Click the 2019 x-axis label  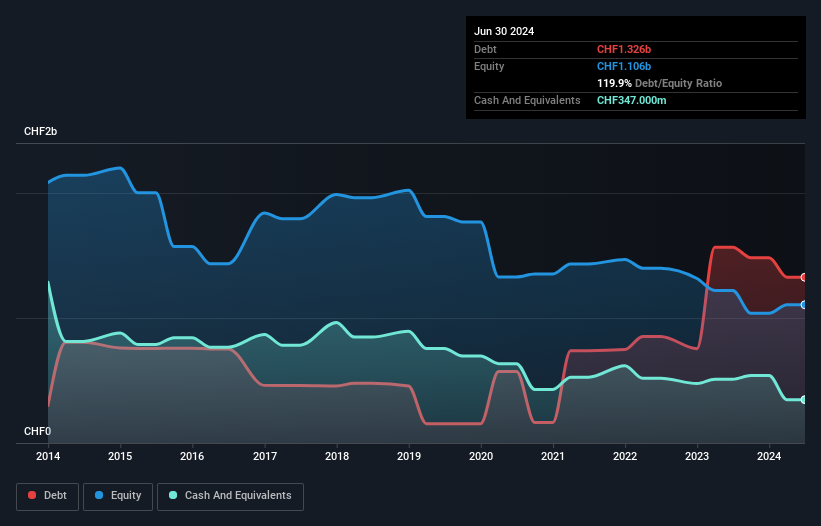pyautogui.click(x=409, y=456)
